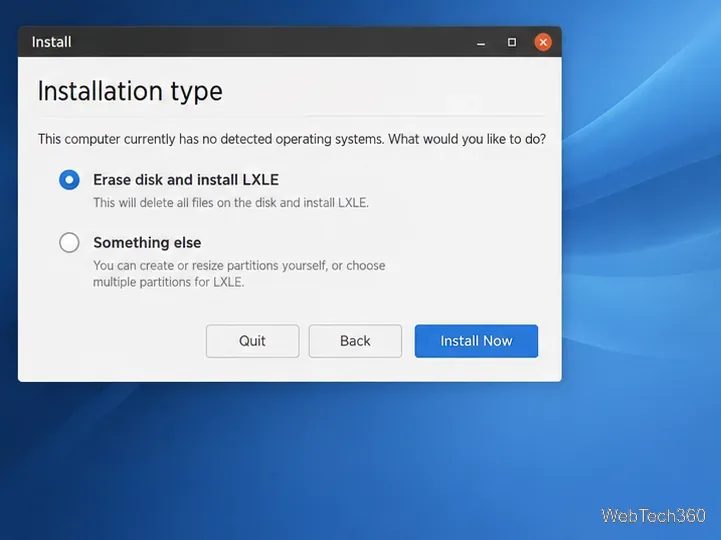Maximize the Install window

pyautogui.click(x=512, y=42)
